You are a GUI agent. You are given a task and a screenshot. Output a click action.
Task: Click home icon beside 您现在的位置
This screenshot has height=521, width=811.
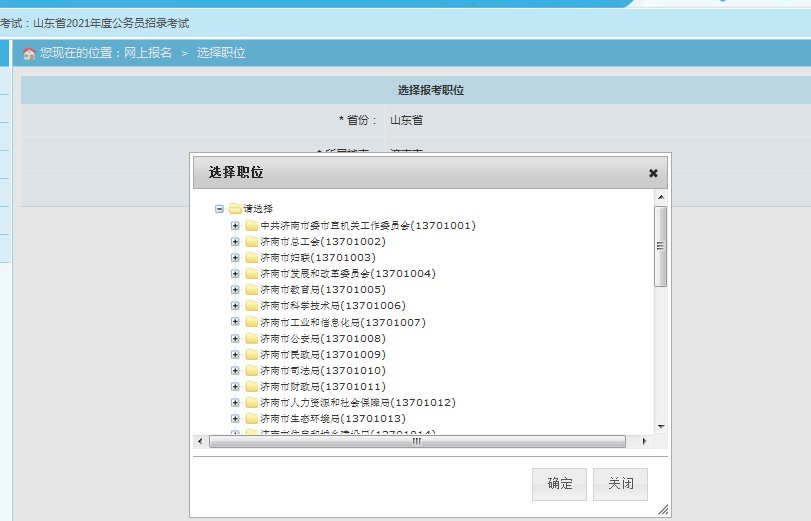[29, 53]
